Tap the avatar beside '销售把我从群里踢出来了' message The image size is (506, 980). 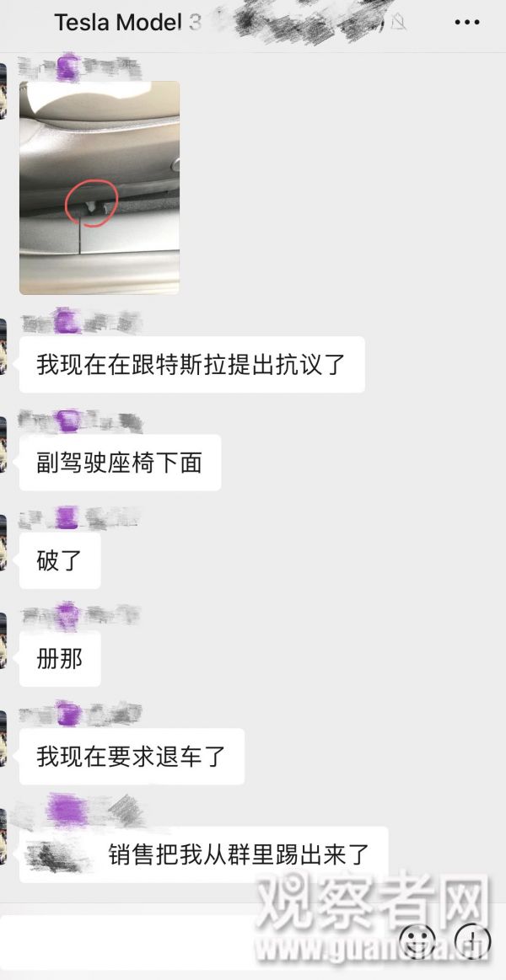tap(3, 836)
